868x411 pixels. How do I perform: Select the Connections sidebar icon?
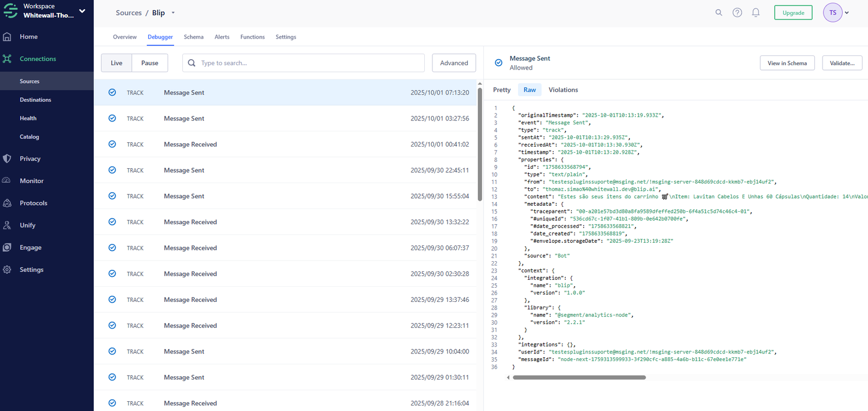(7, 59)
